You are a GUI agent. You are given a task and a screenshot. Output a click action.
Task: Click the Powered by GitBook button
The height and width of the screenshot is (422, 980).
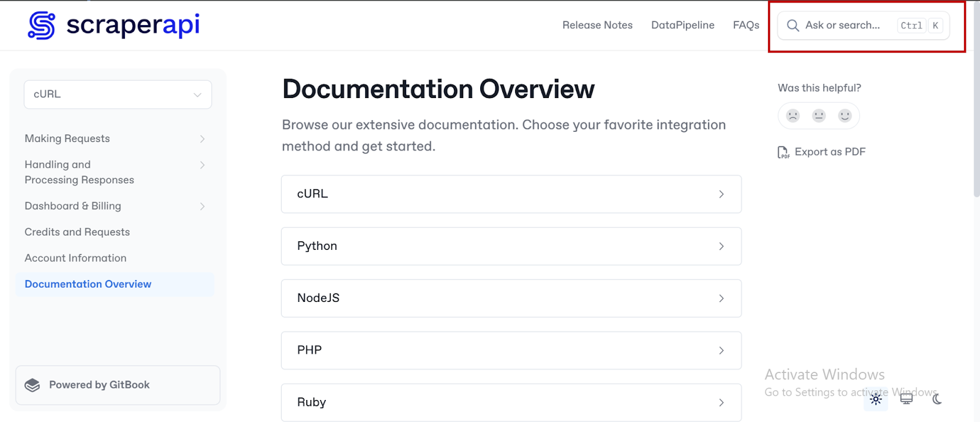[x=118, y=385]
